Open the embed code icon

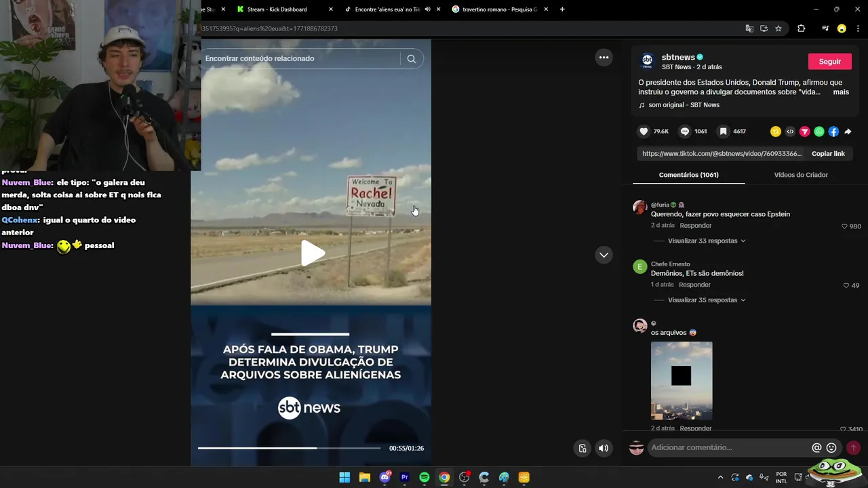click(790, 131)
